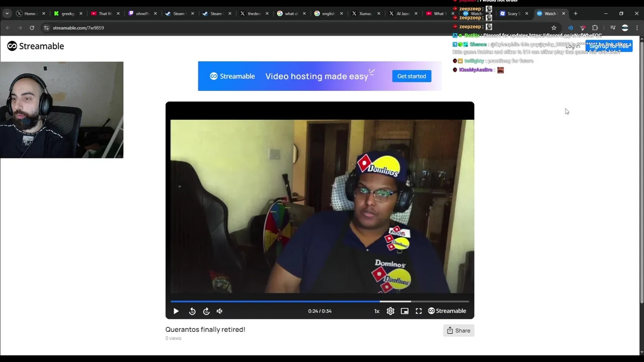Open a new browser tab

pyautogui.click(x=576, y=14)
